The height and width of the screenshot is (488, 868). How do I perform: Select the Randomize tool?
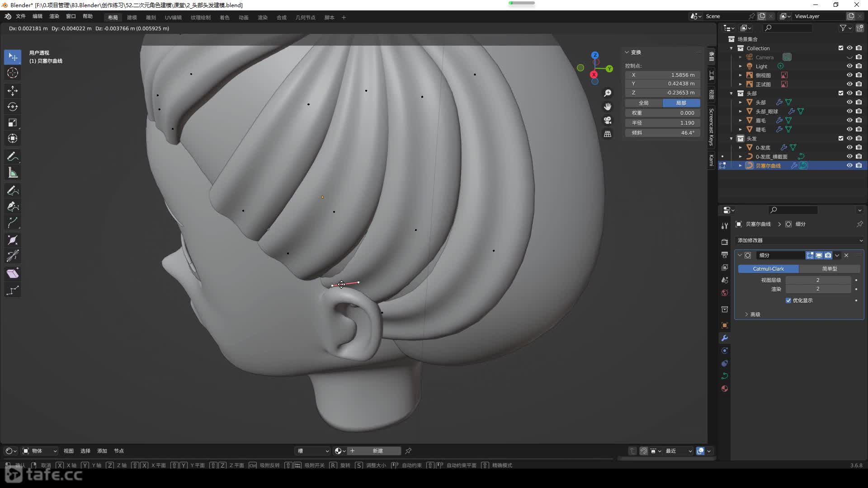point(13,291)
